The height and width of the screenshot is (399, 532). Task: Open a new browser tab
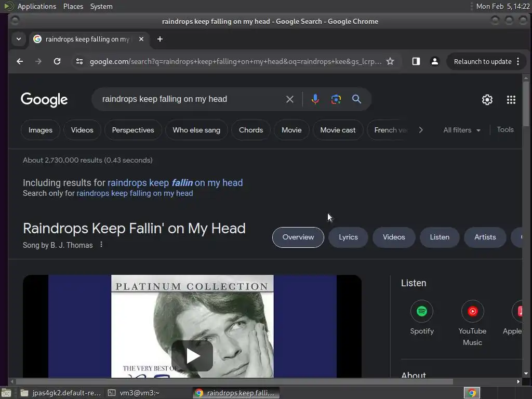pyautogui.click(x=160, y=39)
